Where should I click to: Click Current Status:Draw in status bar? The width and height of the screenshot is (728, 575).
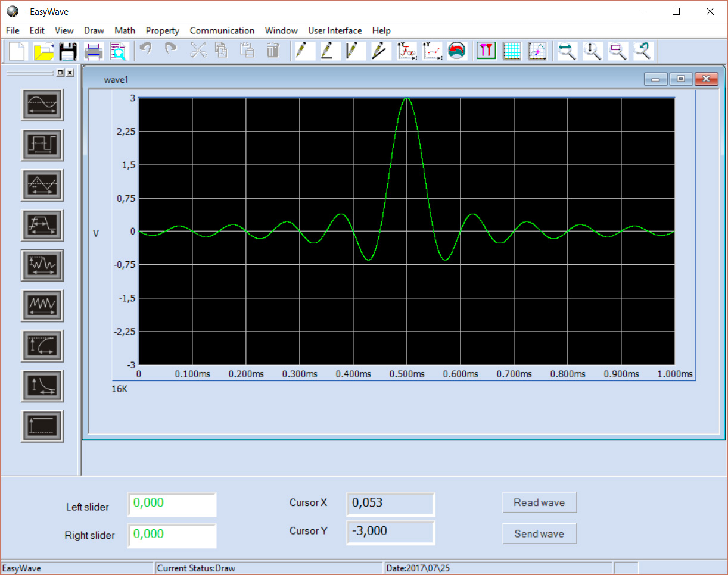196,568
